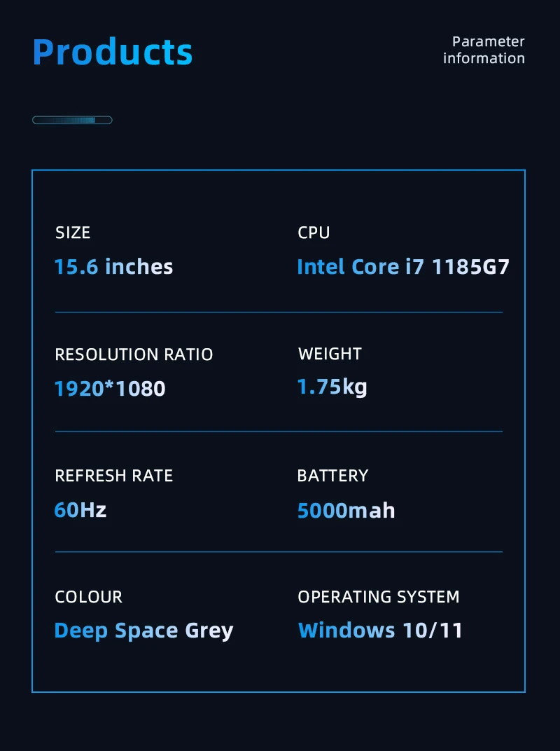Click the divider line below the SIZE row

coord(279,312)
